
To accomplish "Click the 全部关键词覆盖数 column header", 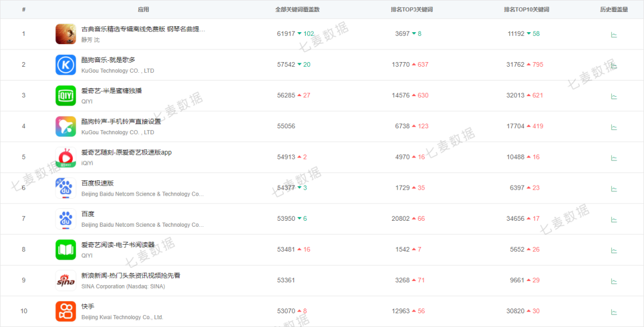I will (298, 10).
